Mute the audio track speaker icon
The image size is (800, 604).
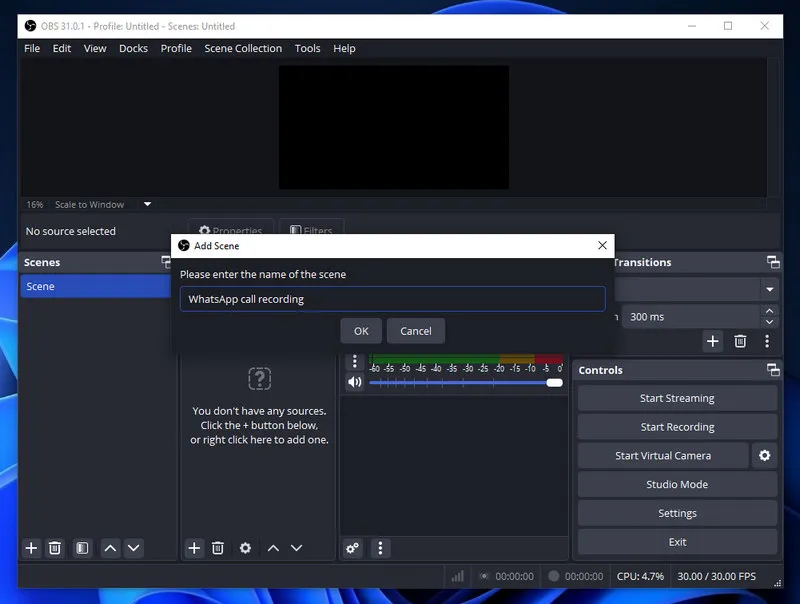pyautogui.click(x=355, y=382)
